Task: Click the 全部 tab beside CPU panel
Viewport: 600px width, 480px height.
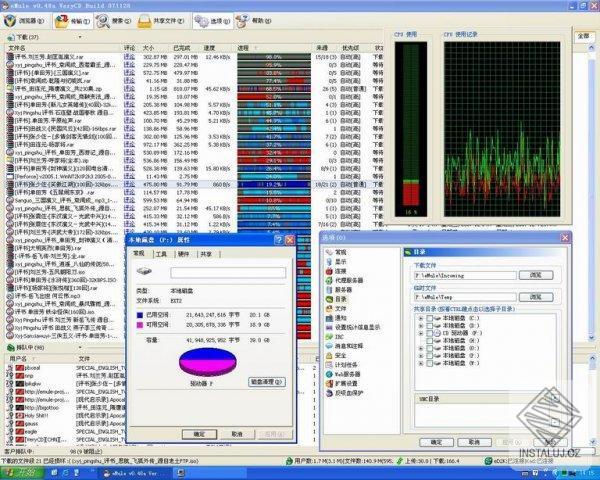Action: point(584,36)
